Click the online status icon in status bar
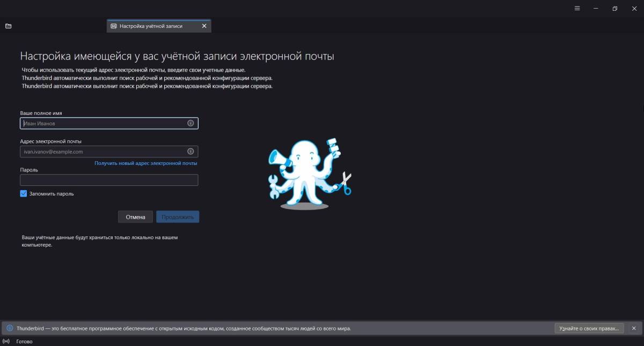The height and width of the screenshot is (346, 644). point(6,341)
